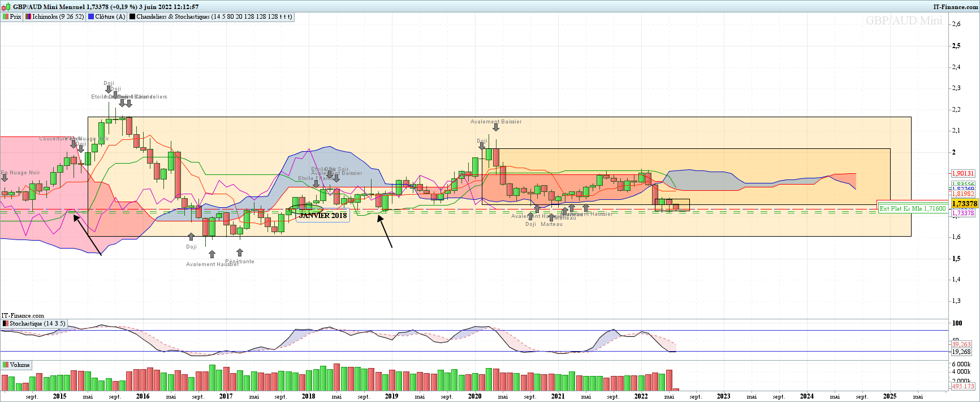Select the black arrow drawing near 2019
Screen dimensions: 980x402
pyautogui.click(x=385, y=231)
